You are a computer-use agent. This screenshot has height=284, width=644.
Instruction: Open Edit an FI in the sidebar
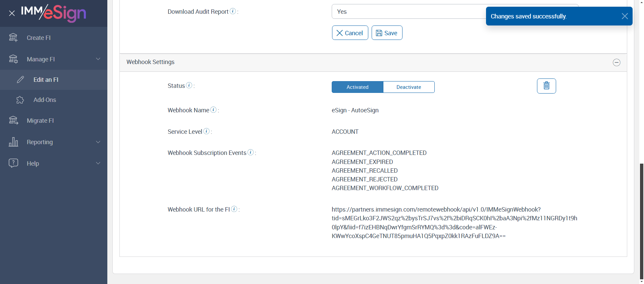(x=54, y=80)
